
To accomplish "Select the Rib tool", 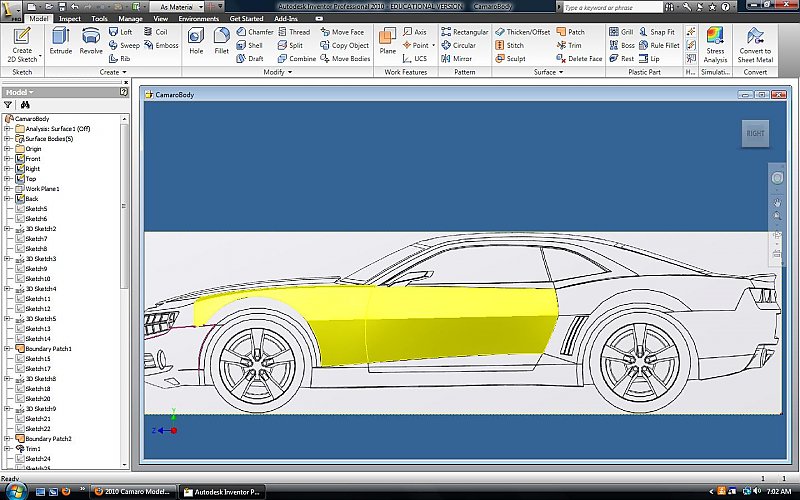I will 119,59.
